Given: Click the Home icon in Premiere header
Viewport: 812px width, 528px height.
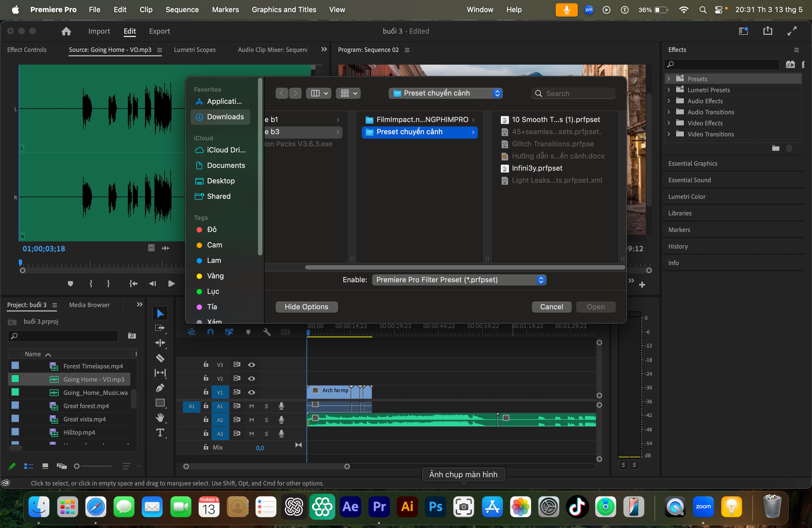Looking at the screenshot, I should pos(66,31).
